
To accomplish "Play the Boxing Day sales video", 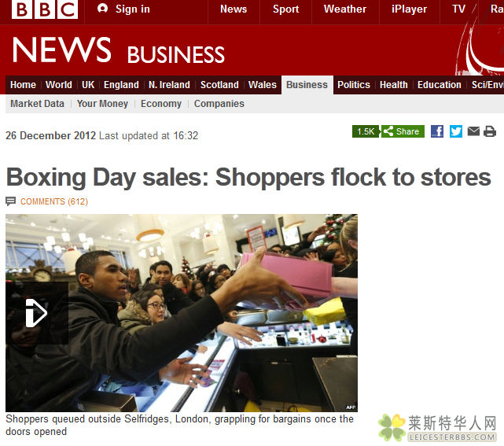I will point(37,313).
